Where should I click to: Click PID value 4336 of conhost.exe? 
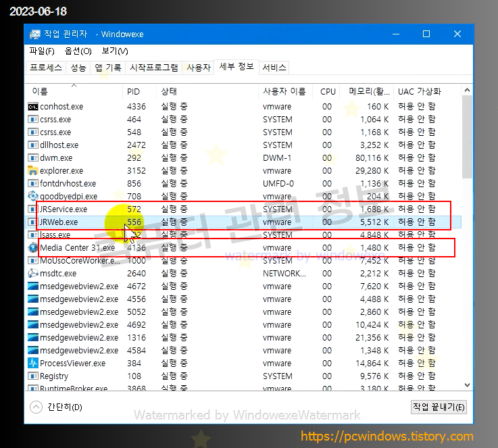click(x=136, y=107)
